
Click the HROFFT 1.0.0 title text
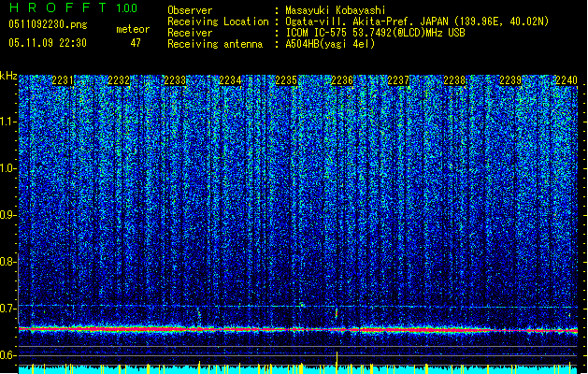[x=73, y=7]
